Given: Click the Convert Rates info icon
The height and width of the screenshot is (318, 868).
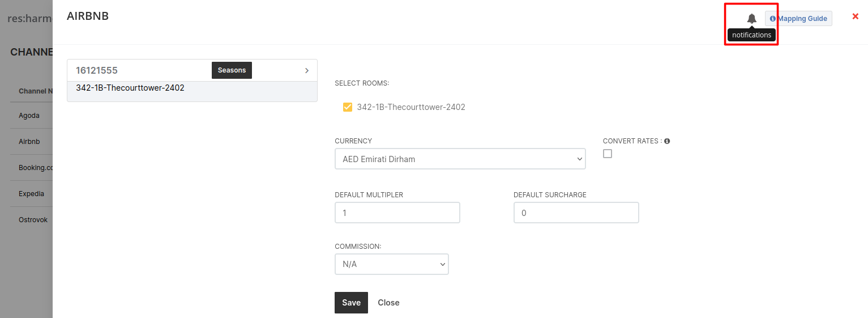Looking at the screenshot, I should (x=667, y=141).
